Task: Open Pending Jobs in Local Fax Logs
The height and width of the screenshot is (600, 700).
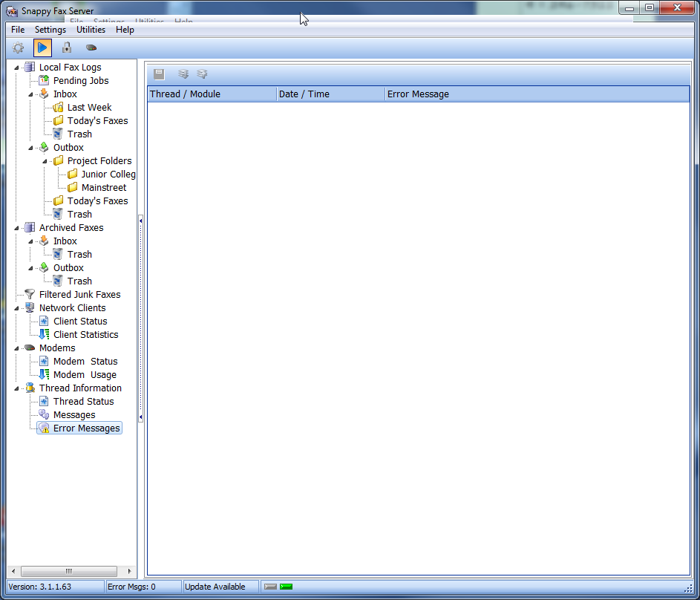Action: click(80, 81)
